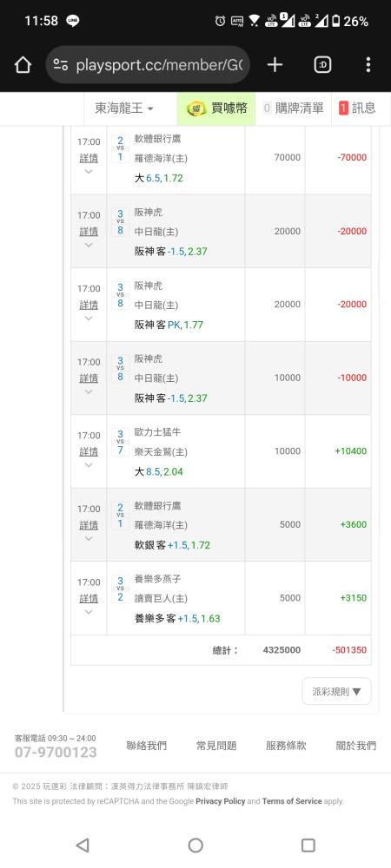Image resolution: width=391 pixels, height=868 pixels.
Task: Tap the Android recent apps square icon
Action: (x=308, y=845)
